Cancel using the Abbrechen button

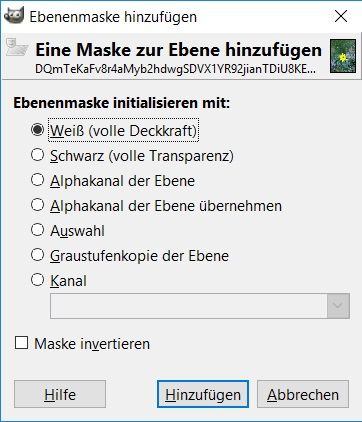pos(303,394)
